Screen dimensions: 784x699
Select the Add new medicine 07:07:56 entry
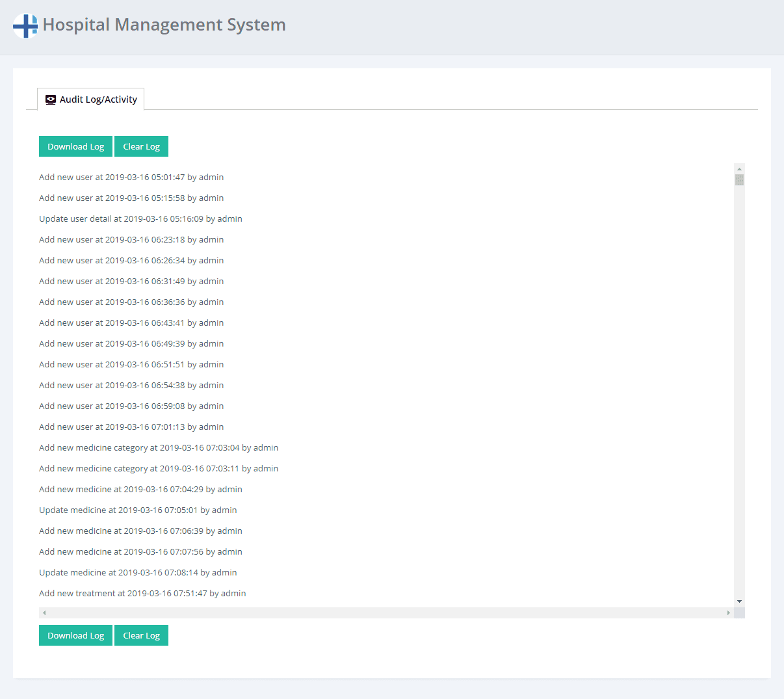140,551
